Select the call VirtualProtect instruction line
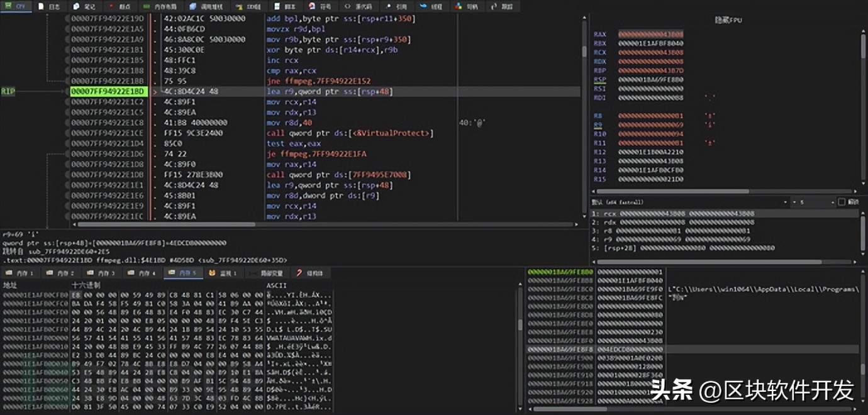The image size is (868, 415). (x=350, y=133)
